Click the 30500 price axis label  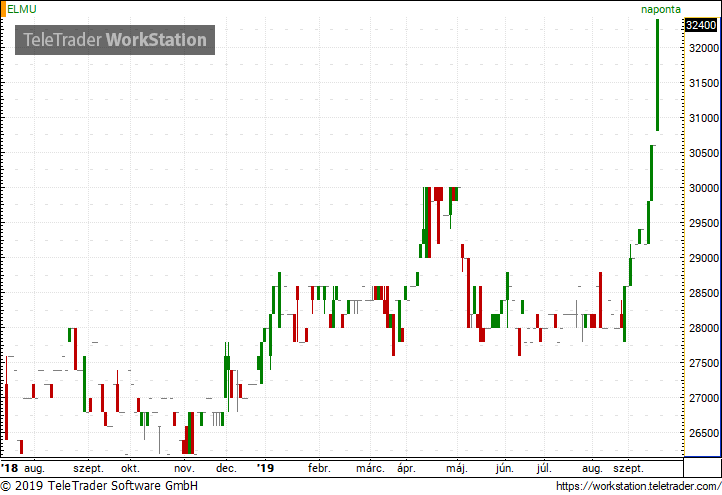[x=704, y=153]
